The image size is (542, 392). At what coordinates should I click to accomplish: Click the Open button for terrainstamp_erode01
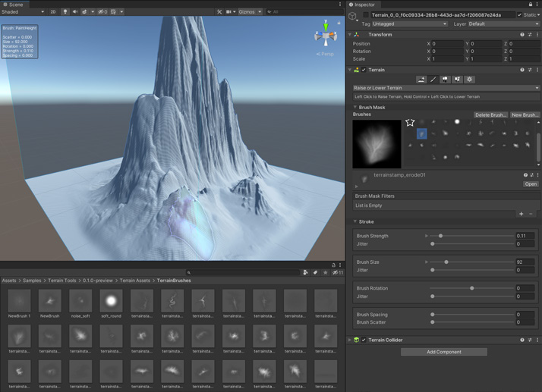pyautogui.click(x=531, y=184)
